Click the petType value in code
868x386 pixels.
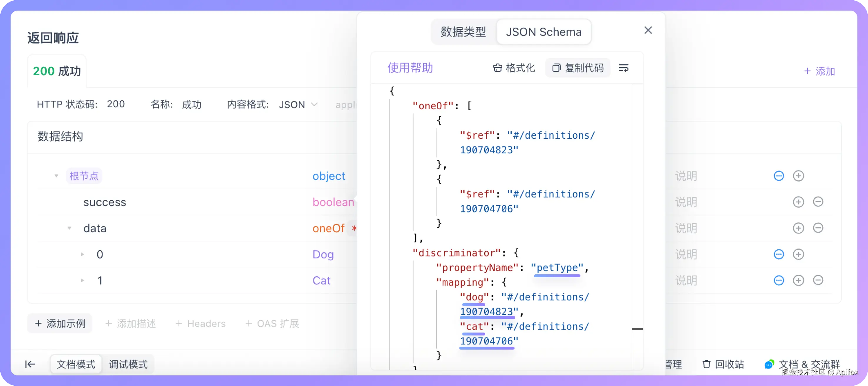pos(557,268)
